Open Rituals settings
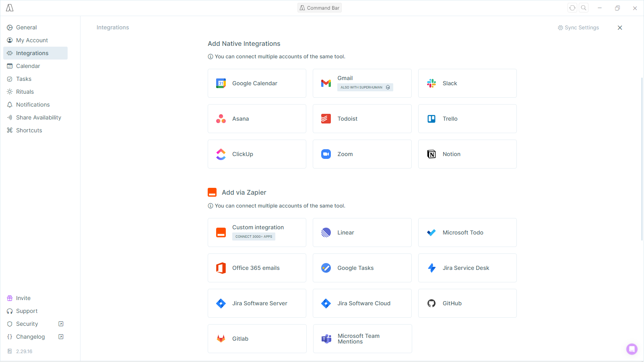The image size is (644, 362). 35,92
